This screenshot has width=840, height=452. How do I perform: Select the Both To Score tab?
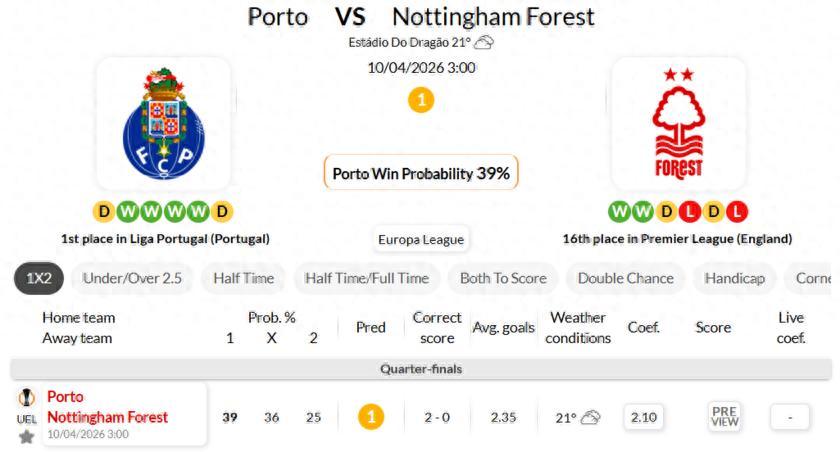502,278
